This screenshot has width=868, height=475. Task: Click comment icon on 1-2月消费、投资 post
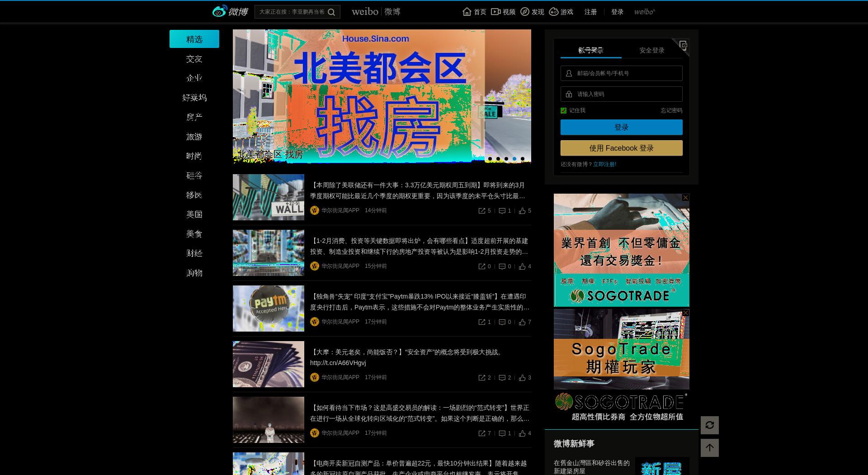click(502, 266)
